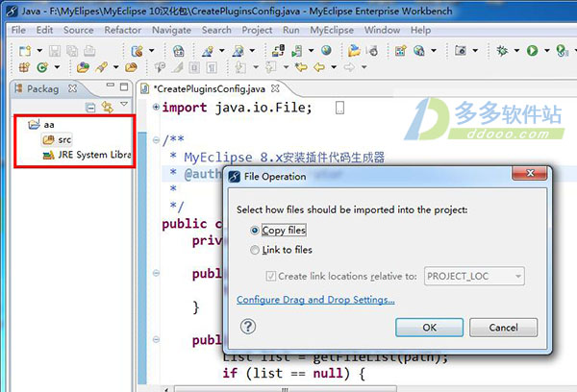This screenshot has height=392, width=577.
Task: Click the green Run button icon
Action: coord(532,50)
